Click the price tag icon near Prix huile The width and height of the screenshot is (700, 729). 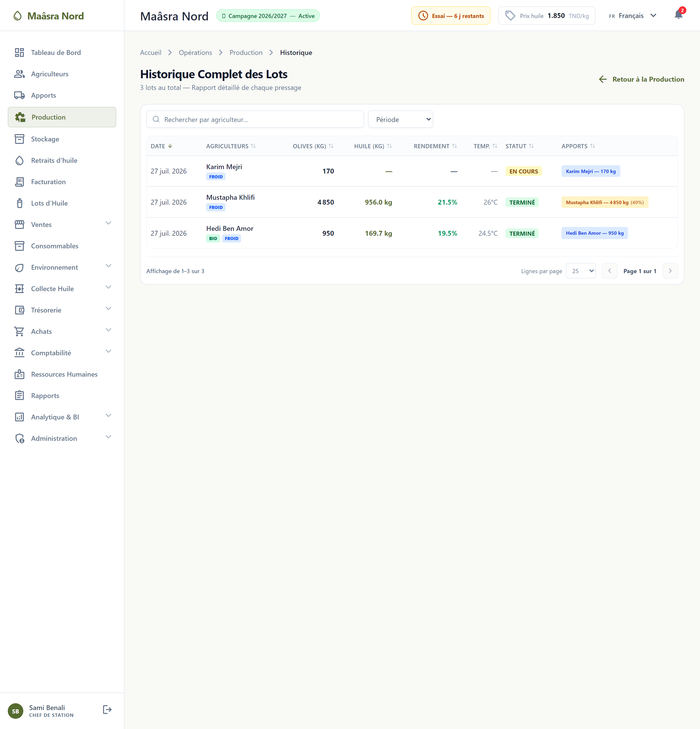[510, 16]
